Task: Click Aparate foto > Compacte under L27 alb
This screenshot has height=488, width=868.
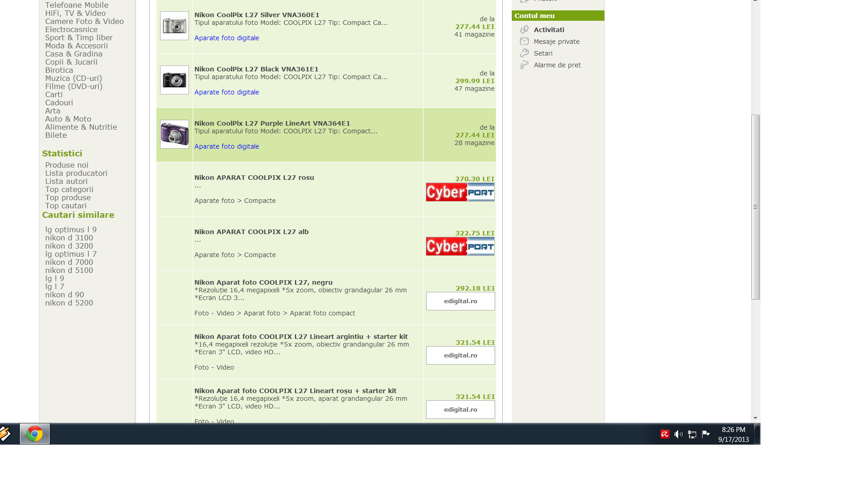Action: tap(235, 255)
